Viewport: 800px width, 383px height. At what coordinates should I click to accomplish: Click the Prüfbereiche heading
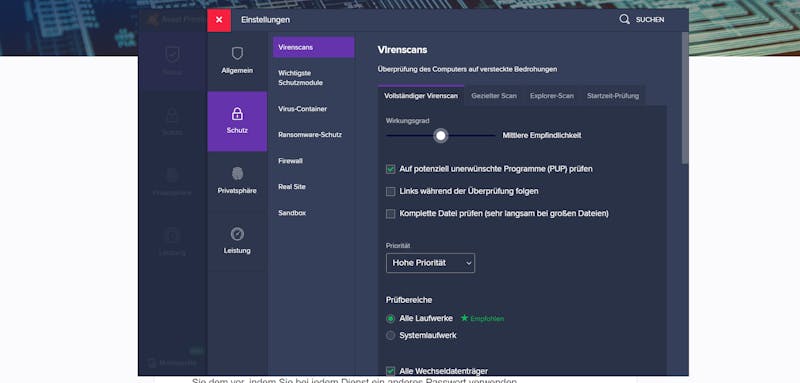tap(409, 300)
